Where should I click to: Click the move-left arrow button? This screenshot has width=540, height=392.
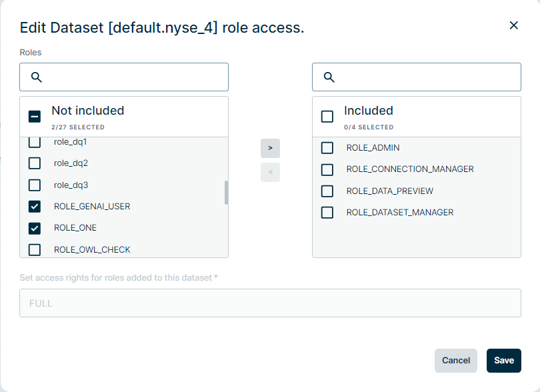click(270, 172)
